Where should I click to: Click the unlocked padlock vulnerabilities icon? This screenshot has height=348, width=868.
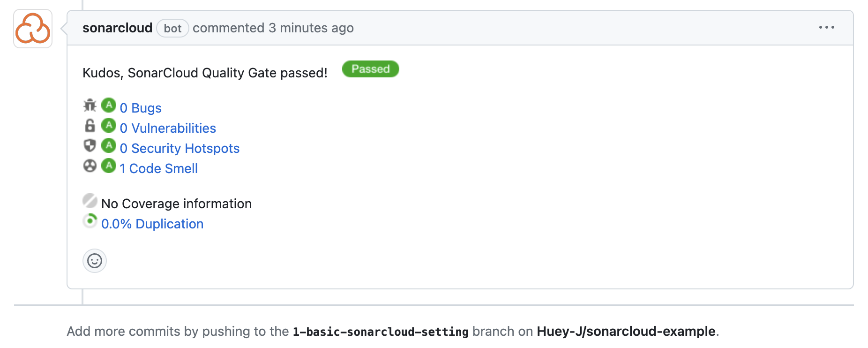click(x=90, y=126)
